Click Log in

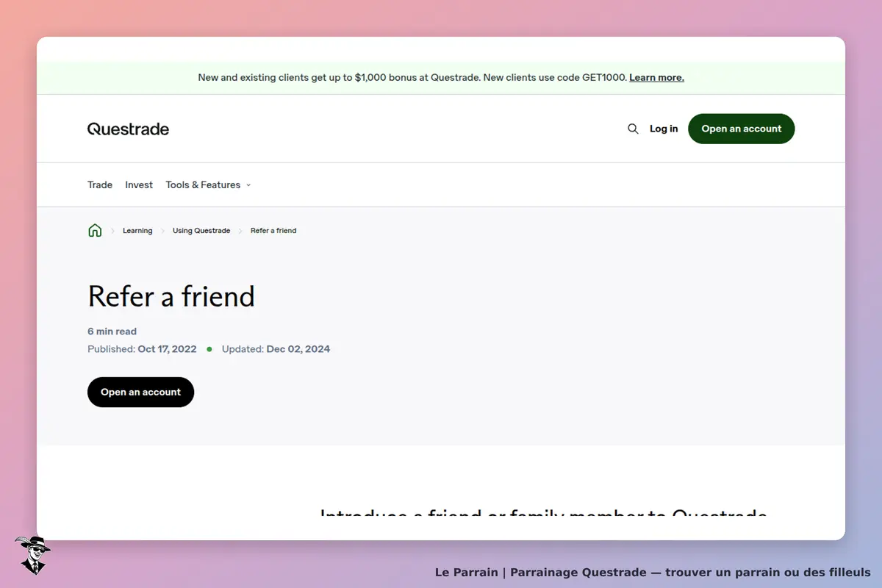click(x=664, y=129)
